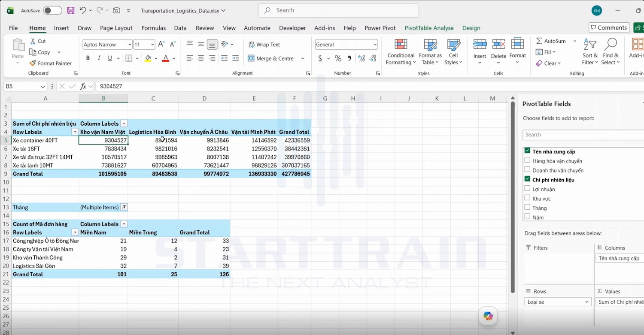Click the Merge & Centre button

click(271, 58)
